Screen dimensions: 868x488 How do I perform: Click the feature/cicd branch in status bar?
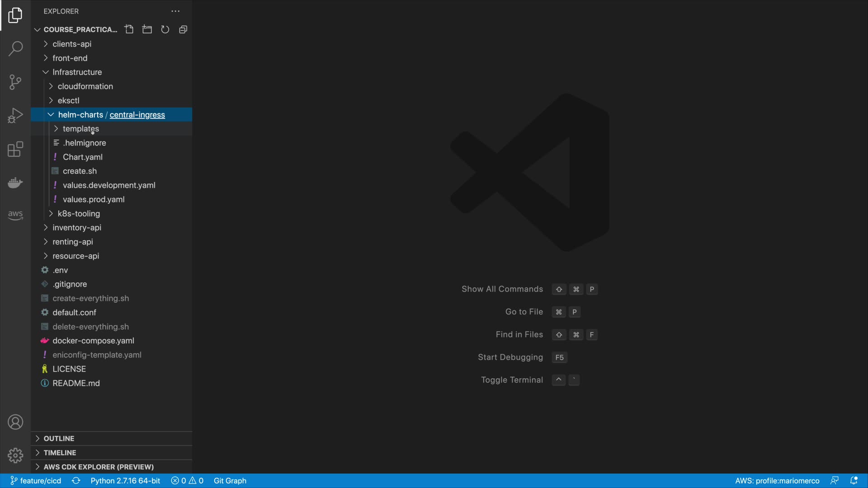pyautogui.click(x=36, y=481)
